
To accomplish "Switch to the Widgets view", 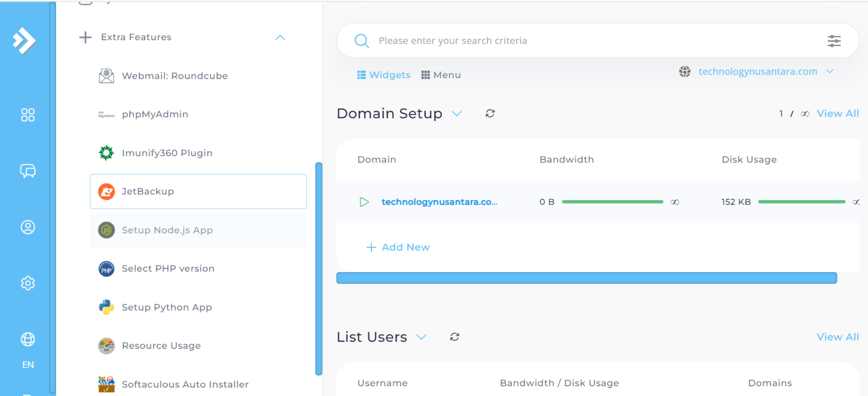I will pyautogui.click(x=384, y=75).
